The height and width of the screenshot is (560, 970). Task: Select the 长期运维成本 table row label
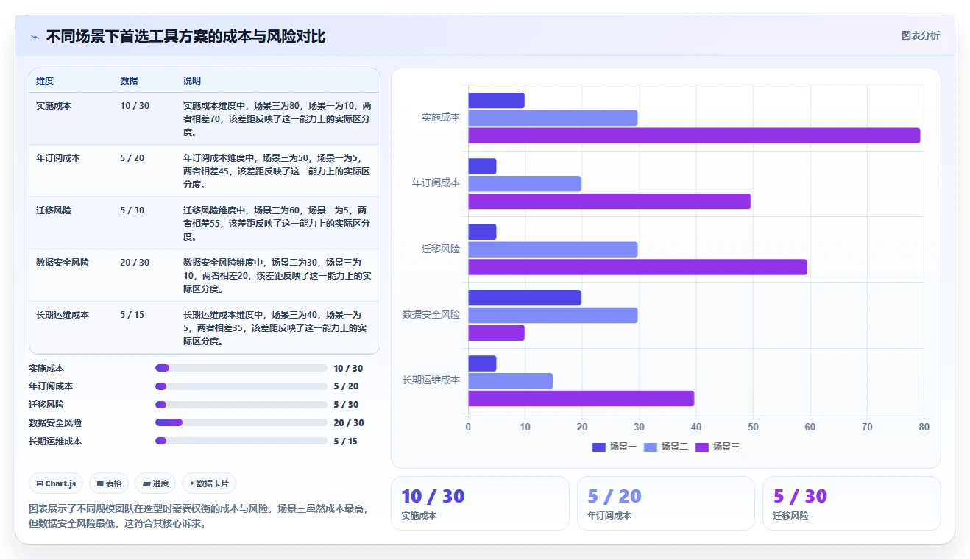click(63, 315)
